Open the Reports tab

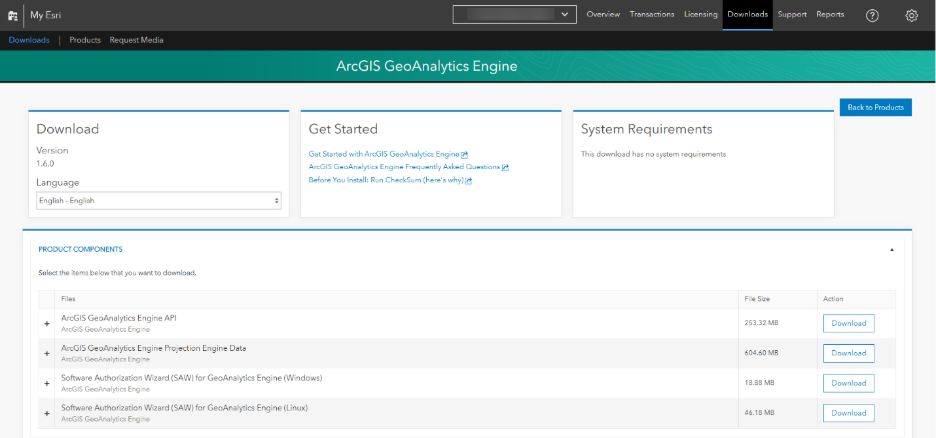830,15
